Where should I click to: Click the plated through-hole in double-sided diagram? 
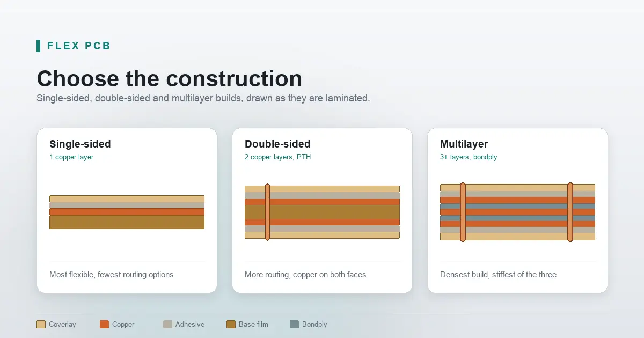(267, 212)
